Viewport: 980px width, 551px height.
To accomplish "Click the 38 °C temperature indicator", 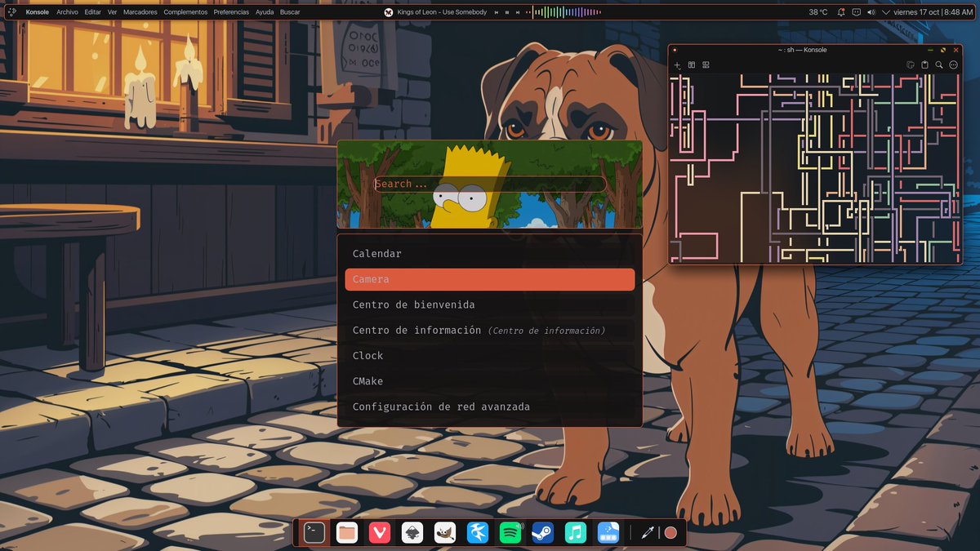I will [817, 12].
